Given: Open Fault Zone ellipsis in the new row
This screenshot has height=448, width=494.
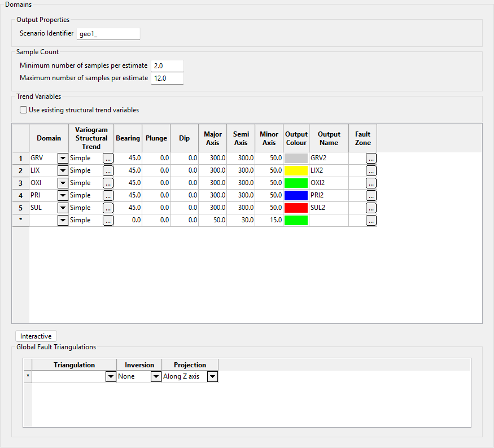Looking at the screenshot, I should 371,221.
